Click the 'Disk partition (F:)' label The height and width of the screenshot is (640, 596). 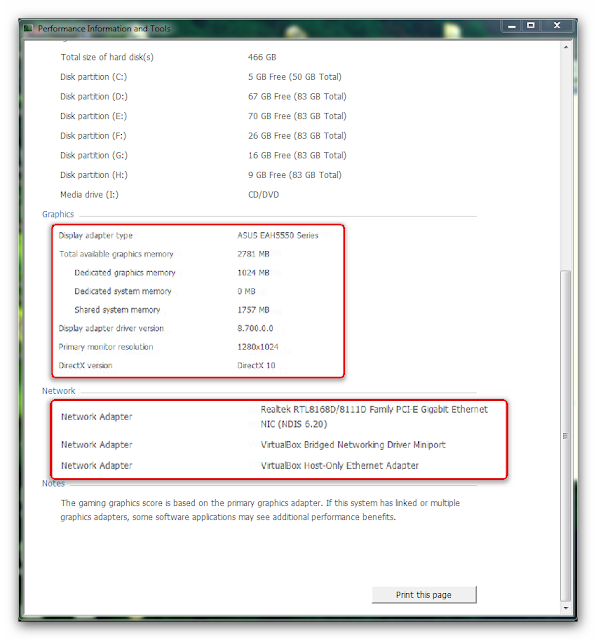(93, 136)
